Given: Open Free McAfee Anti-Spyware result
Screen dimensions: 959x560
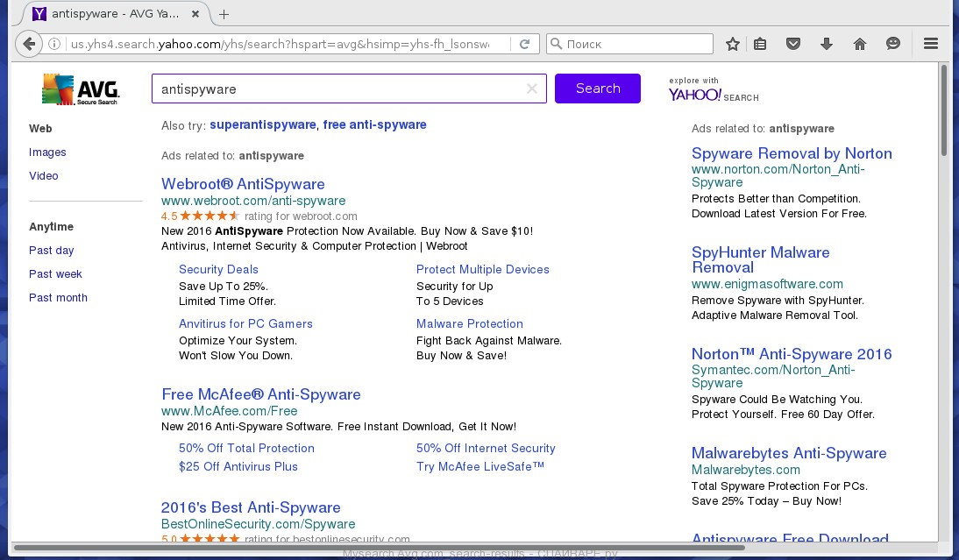Looking at the screenshot, I should [261, 394].
